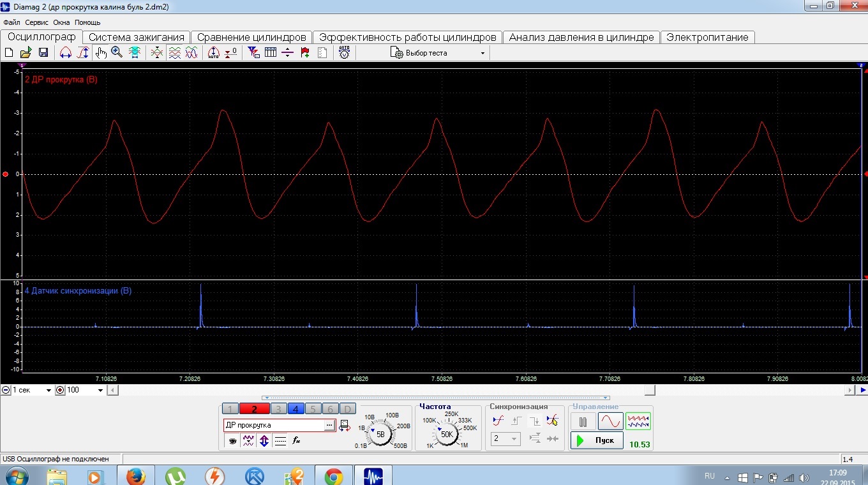868x485 pixels.
Task: Select the magnifier zoom tool
Action: 117,53
